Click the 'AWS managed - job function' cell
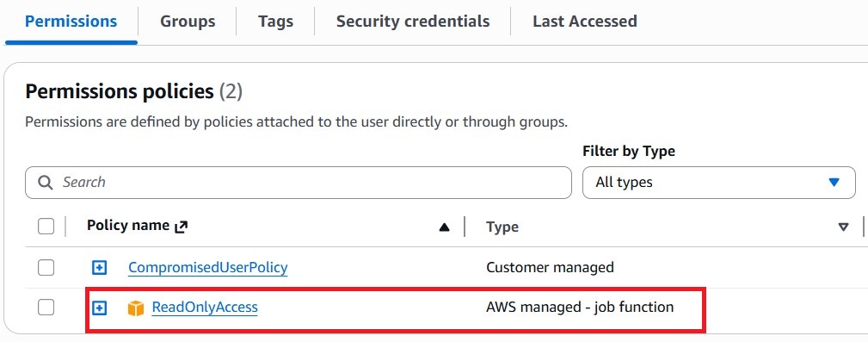The height and width of the screenshot is (342, 868). coord(580,307)
